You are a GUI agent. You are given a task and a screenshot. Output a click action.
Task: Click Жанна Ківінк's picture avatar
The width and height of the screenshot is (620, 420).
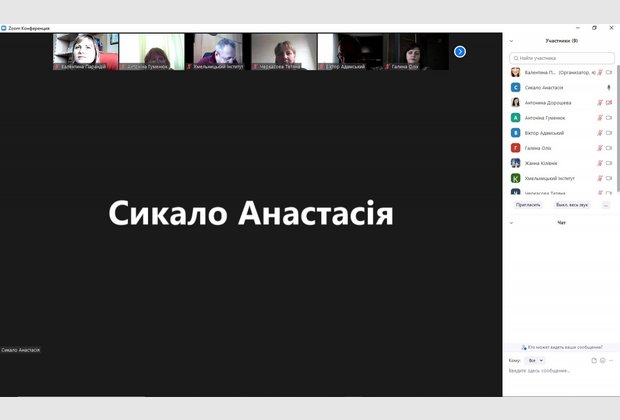pos(515,163)
